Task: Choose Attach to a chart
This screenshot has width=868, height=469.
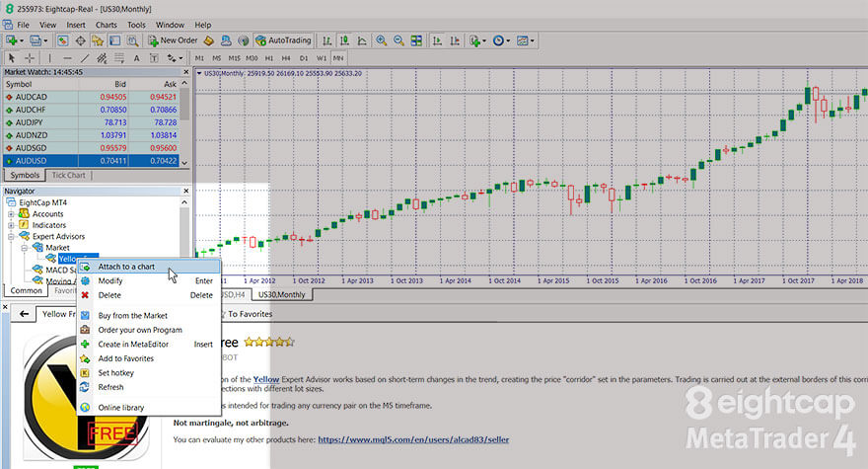Action: click(149, 267)
